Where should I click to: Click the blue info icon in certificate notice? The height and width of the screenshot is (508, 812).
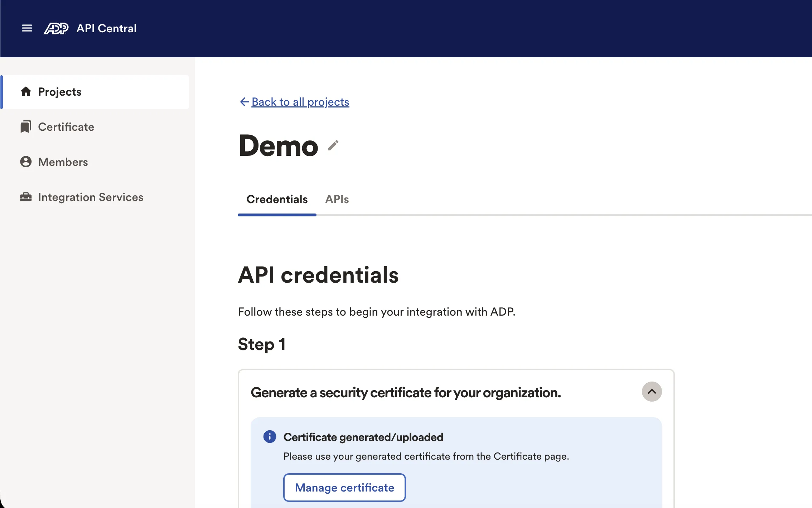click(x=270, y=437)
